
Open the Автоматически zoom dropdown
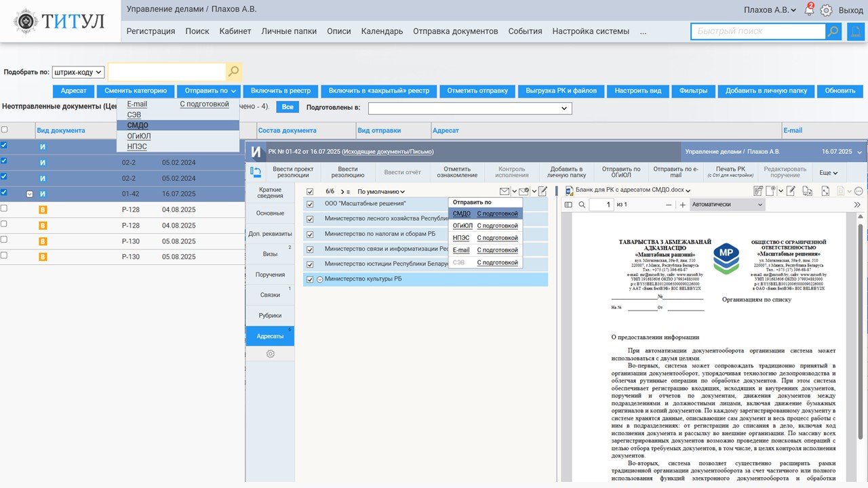coord(727,205)
